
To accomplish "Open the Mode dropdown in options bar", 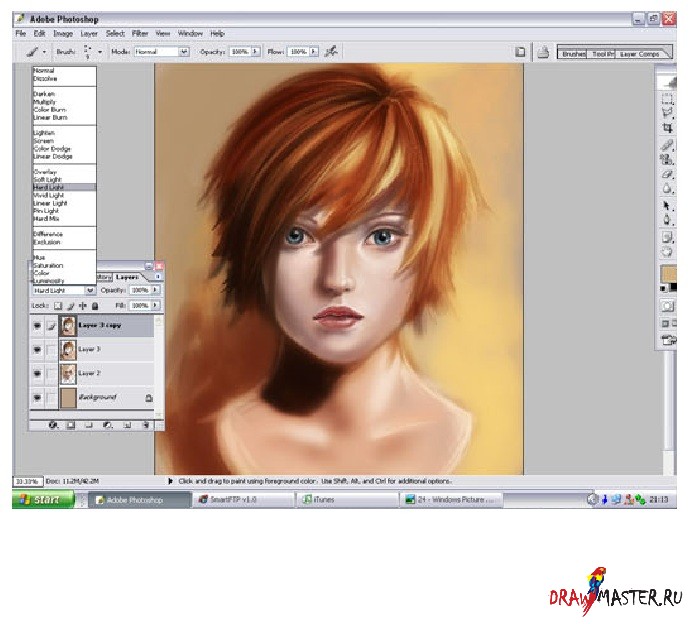I will point(184,51).
